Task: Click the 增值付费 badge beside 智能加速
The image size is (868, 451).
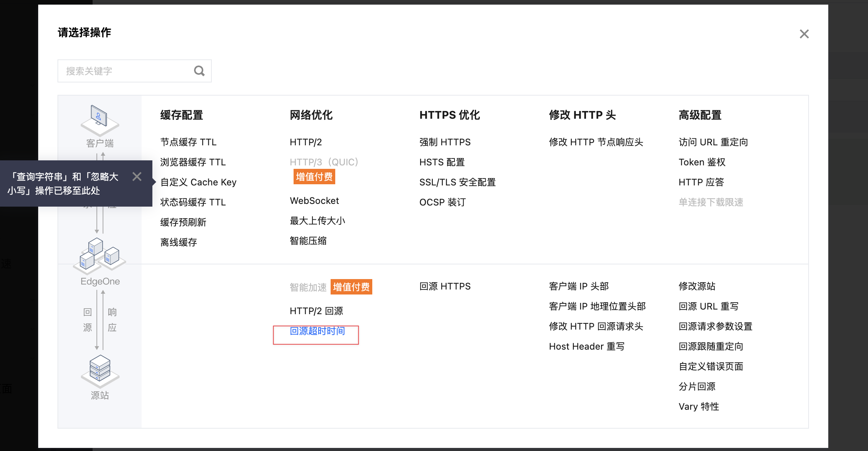Action: point(351,287)
